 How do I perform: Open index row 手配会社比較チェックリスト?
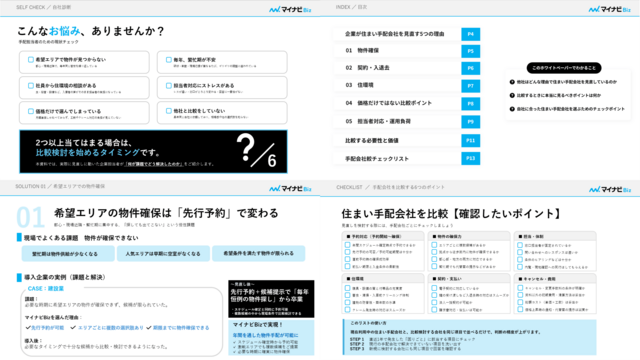pos(398,159)
